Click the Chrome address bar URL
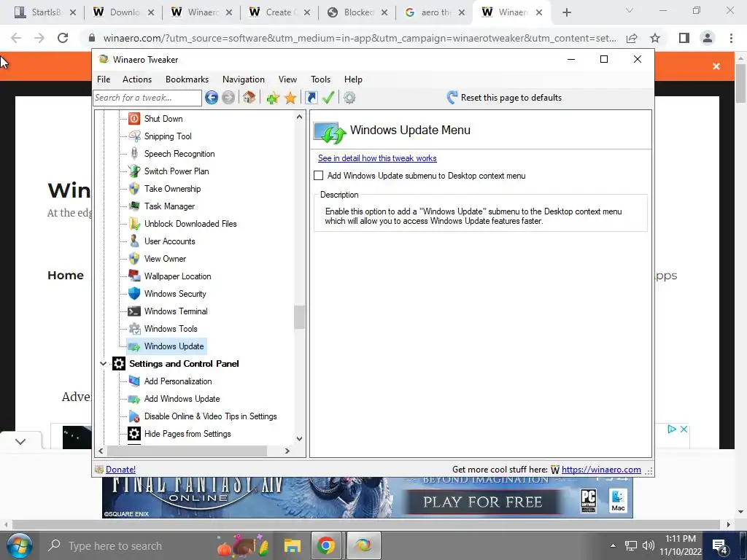Image resolution: width=747 pixels, height=560 pixels. [360, 38]
